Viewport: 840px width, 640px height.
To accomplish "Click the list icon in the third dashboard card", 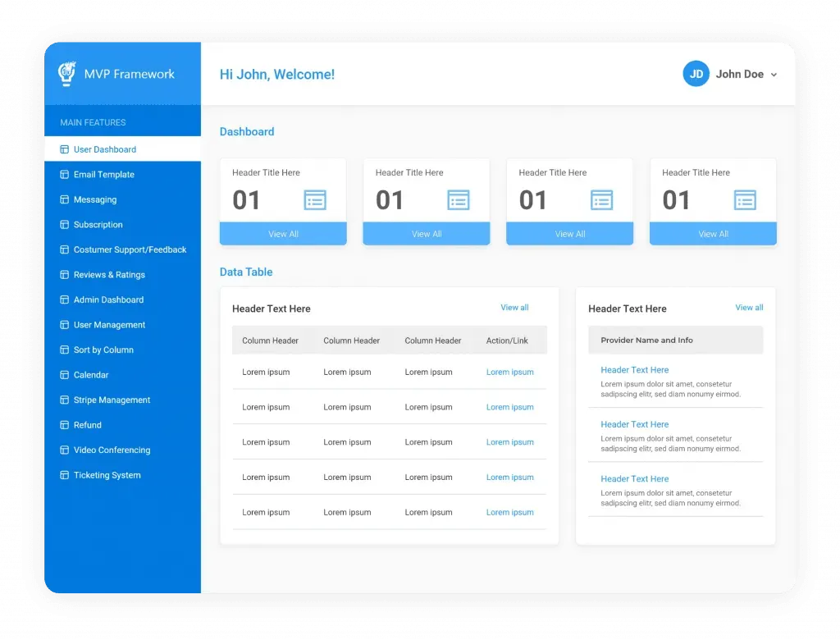I will click(x=601, y=200).
